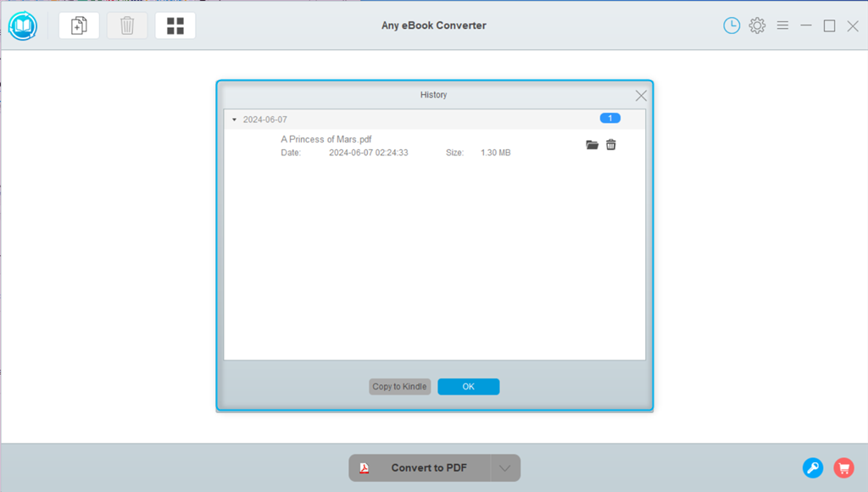Open registration via the blue key icon
This screenshot has width=868, height=492.
pyautogui.click(x=813, y=467)
